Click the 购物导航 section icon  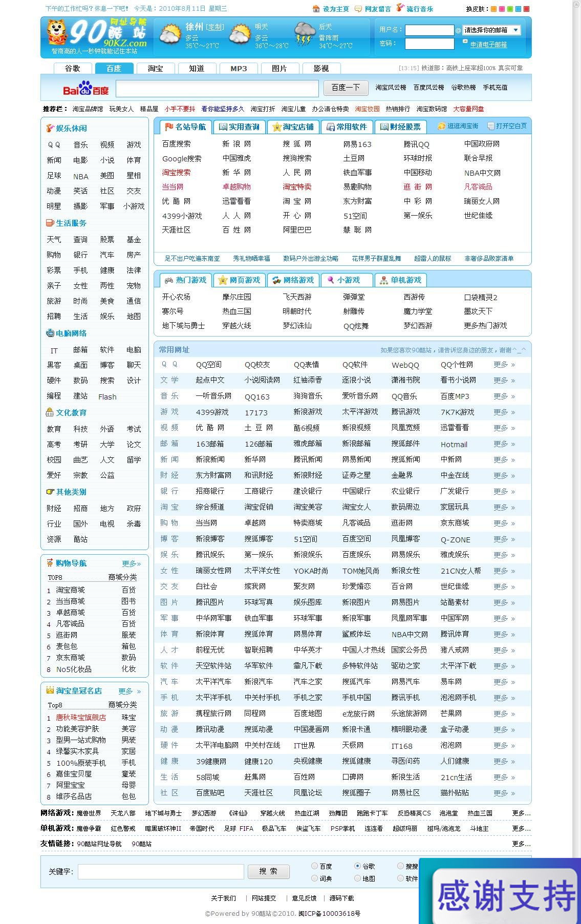(x=50, y=563)
